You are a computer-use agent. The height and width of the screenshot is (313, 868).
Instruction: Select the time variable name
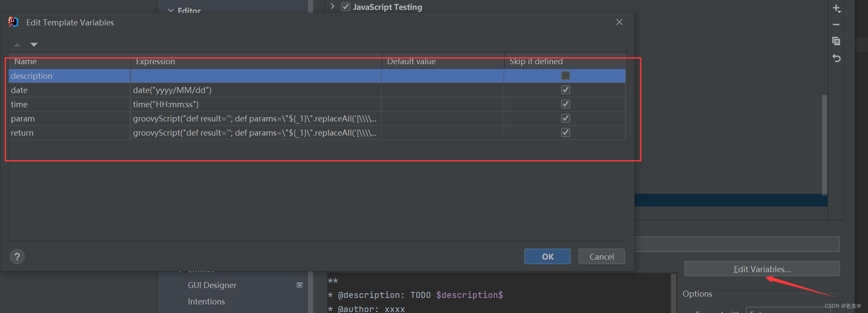(19, 104)
